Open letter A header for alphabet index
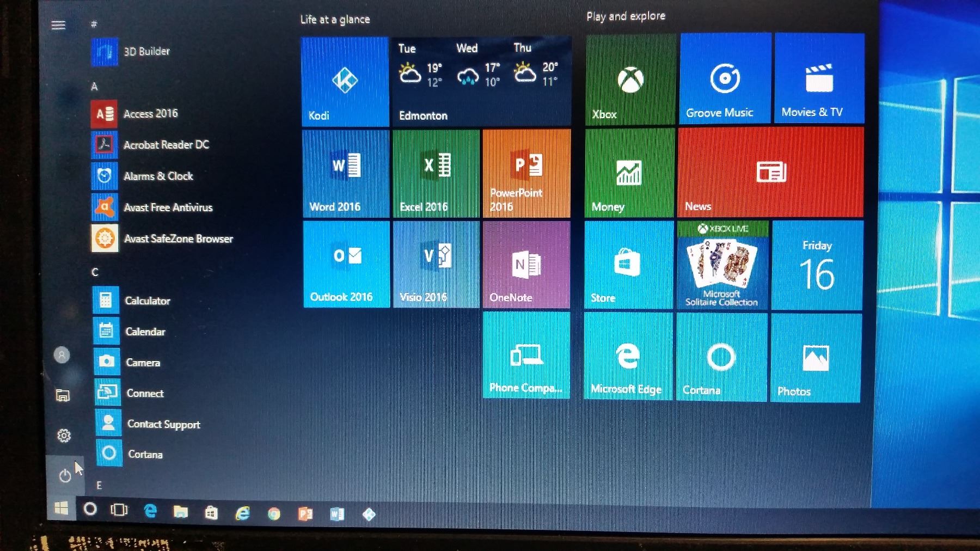The height and width of the screenshot is (551, 980). (x=94, y=87)
